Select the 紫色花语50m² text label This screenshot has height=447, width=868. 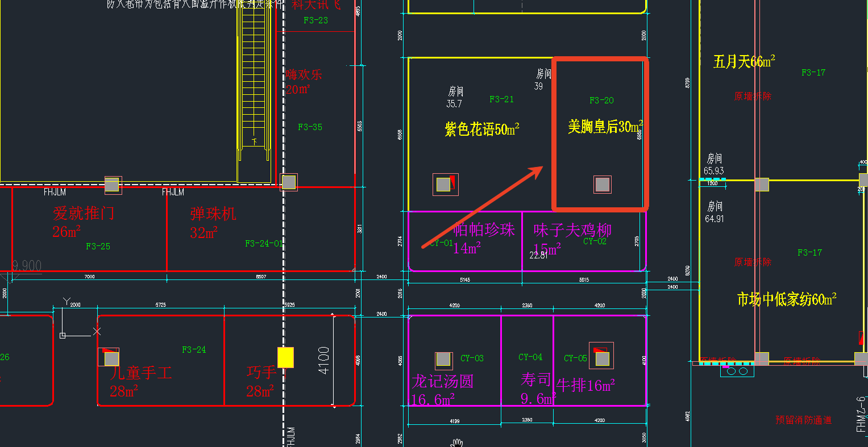pyautogui.click(x=482, y=129)
